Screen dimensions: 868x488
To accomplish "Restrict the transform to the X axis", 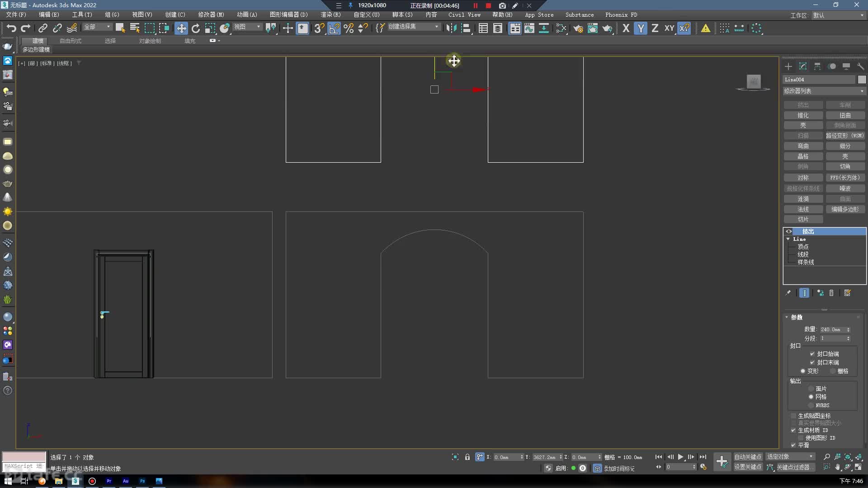I will point(626,28).
